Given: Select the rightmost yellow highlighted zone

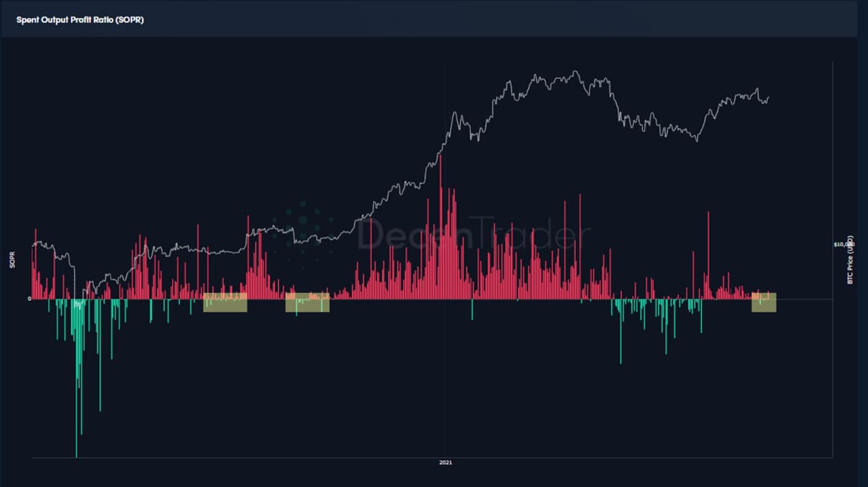Looking at the screenshot, I should (x=764, y=303).
